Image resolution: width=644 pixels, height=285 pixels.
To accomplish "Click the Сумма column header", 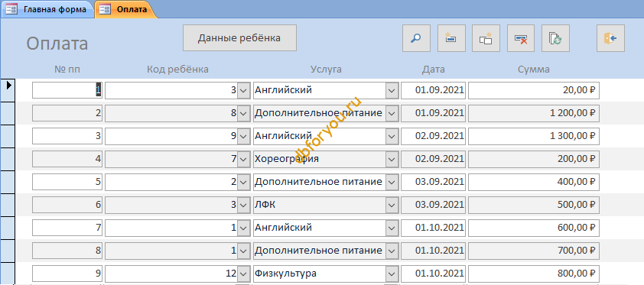I will click(x=534, y=70).
